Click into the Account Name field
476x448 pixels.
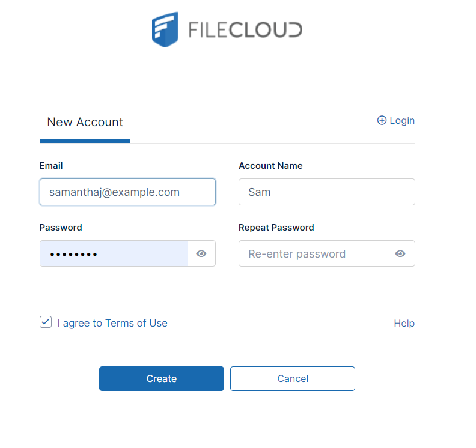(326, 192)
